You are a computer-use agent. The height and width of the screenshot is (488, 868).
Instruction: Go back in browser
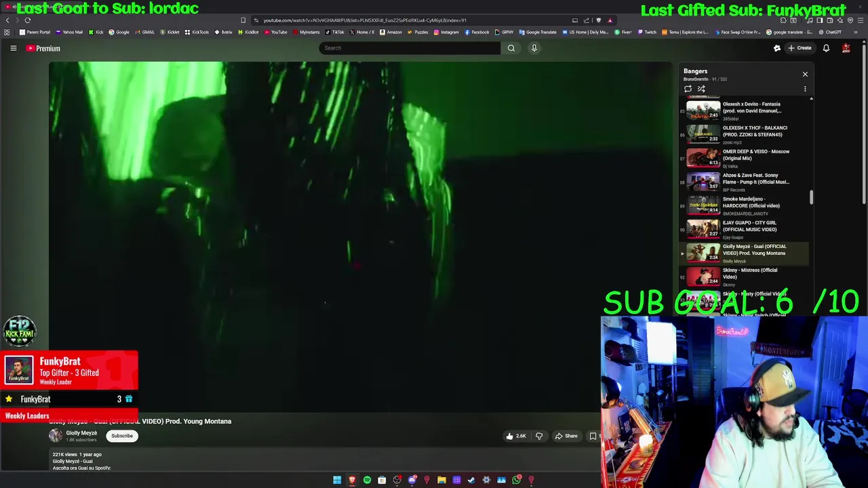[x=7, y=20]
